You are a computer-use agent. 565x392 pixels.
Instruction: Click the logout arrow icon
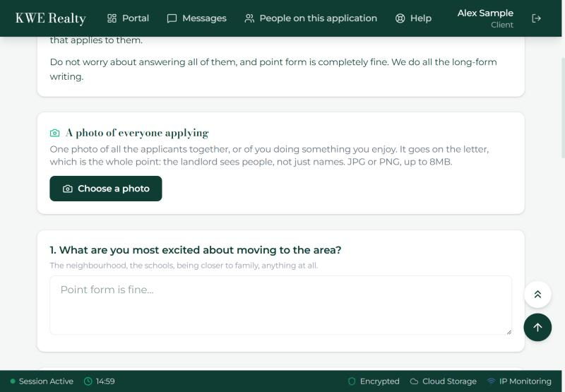click(x=536, y=18)
